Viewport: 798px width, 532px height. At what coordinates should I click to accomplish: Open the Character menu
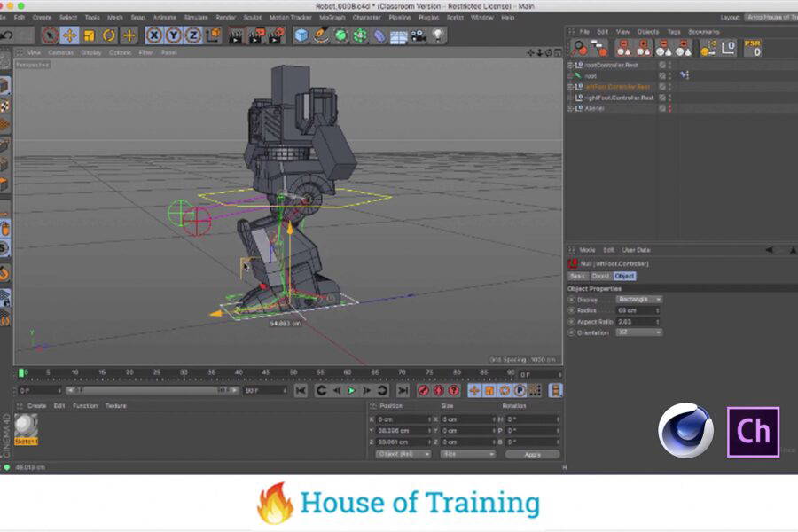366,18
